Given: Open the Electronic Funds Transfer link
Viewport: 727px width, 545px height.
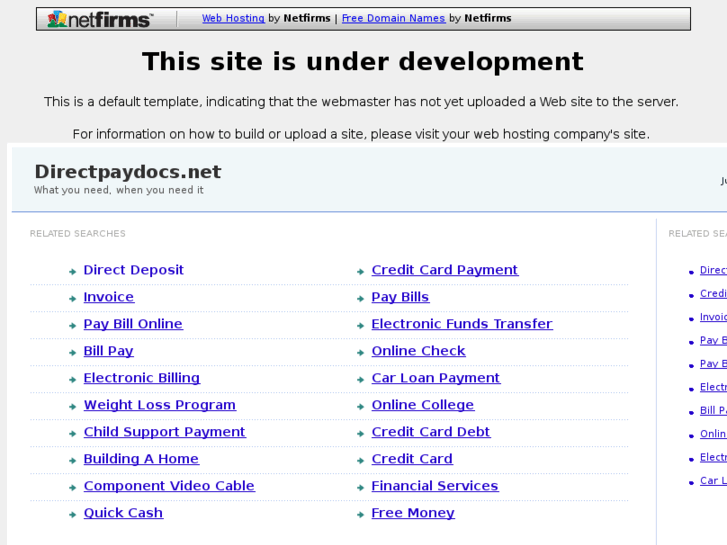Looking at the screenshot, I should pyautogui.click(x=462, y=324).
